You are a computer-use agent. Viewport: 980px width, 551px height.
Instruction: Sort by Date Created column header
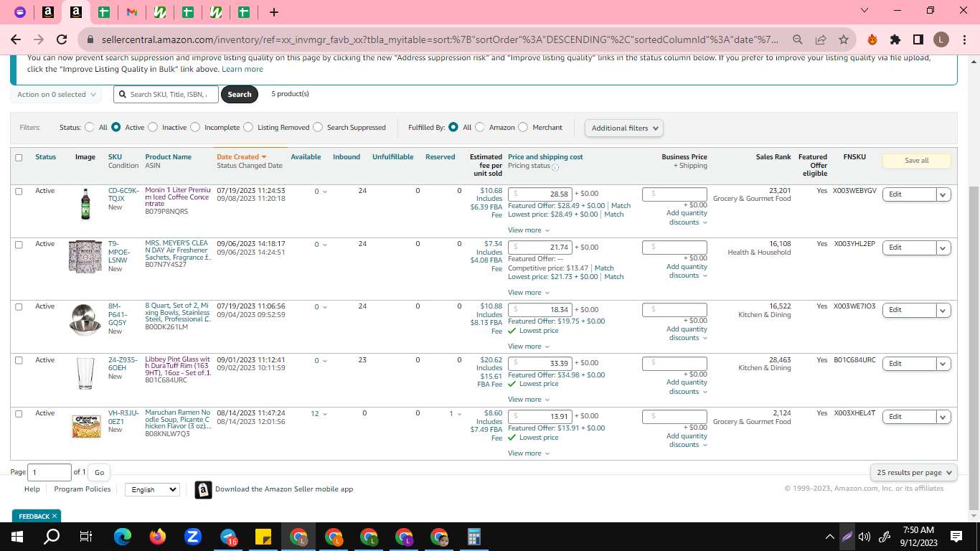click(x=242, y=157)
